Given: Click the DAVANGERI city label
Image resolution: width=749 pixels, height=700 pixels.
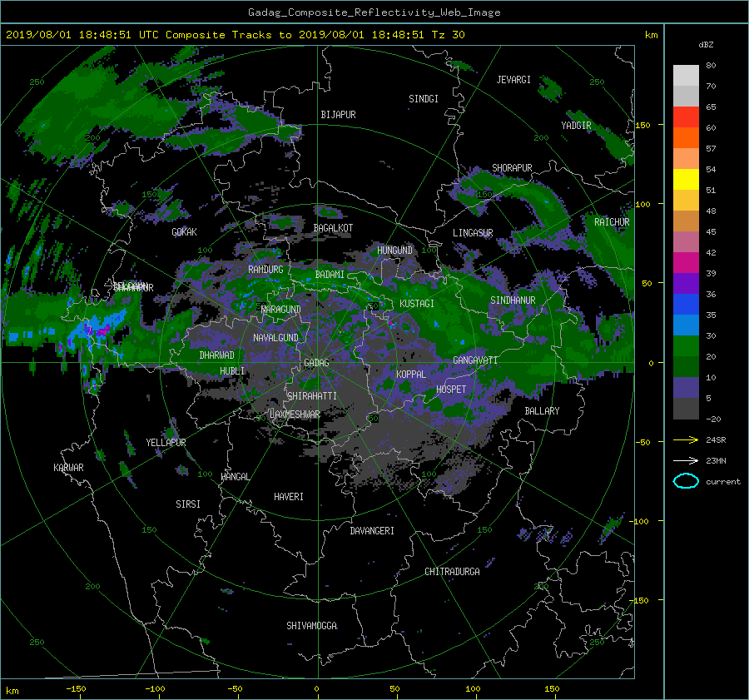Looking at the screenshot, I should click(372, 531).
